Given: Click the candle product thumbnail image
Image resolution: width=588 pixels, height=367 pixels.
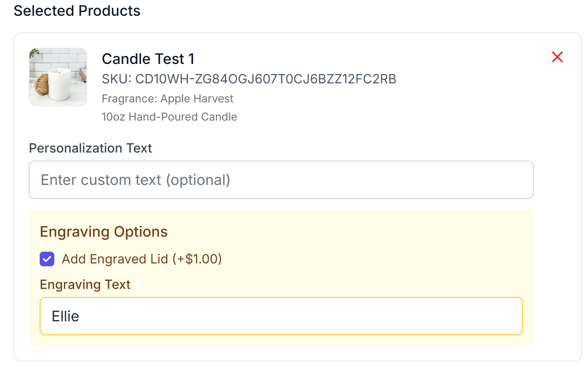Looking at the screenshot, I should 58,77.
